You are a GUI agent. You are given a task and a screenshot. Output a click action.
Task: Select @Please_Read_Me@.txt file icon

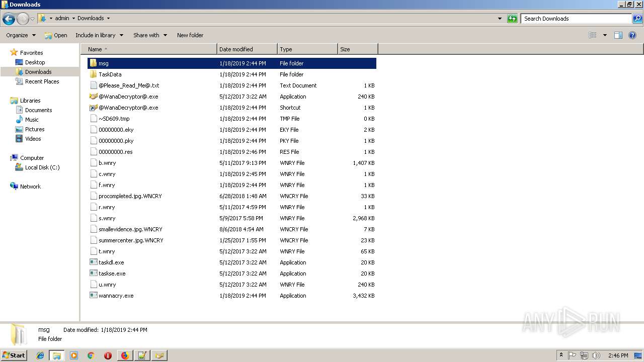click(x=93, y=85)
